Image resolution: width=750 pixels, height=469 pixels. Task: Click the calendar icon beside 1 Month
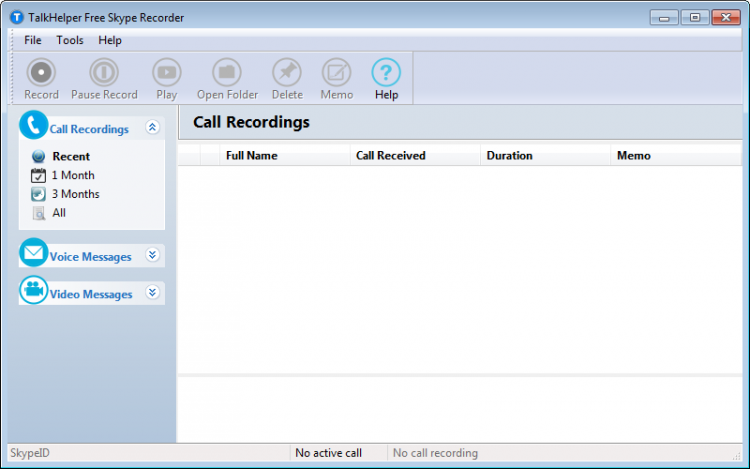(x=38, y=175)
